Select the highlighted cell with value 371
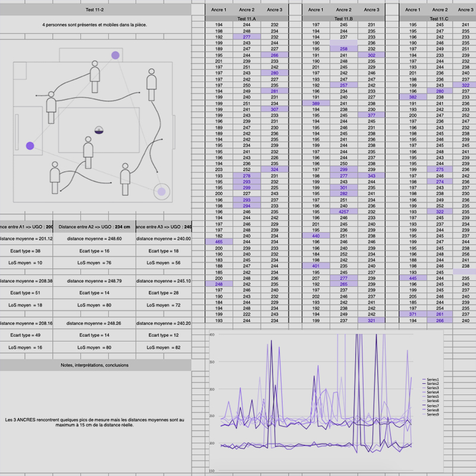This screenshot has height=476, width=476. tap(413, 314)
